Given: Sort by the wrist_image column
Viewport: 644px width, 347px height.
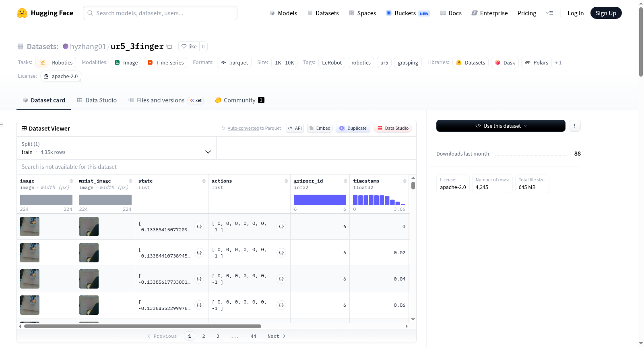Looking at the screenshot, I should [x=130, y=181].
